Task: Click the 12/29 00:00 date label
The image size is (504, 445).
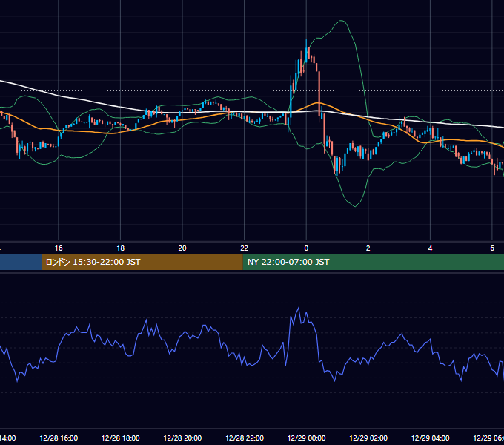Action: tap(306, 438)
